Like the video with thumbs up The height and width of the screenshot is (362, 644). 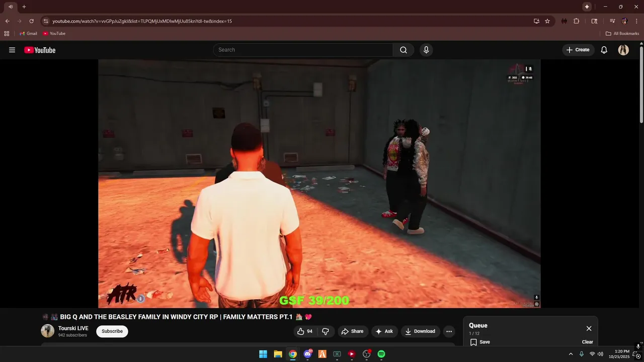tap(305, 331)
